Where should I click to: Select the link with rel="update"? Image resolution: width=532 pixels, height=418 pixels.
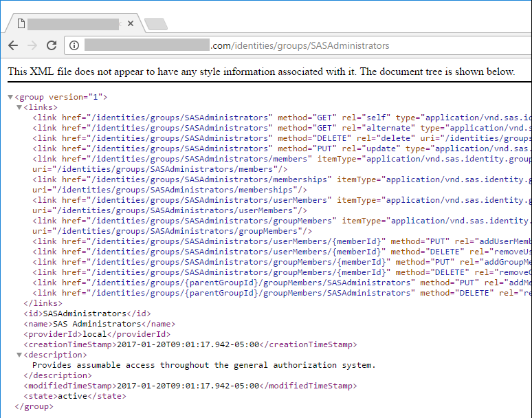click(282, 148)
